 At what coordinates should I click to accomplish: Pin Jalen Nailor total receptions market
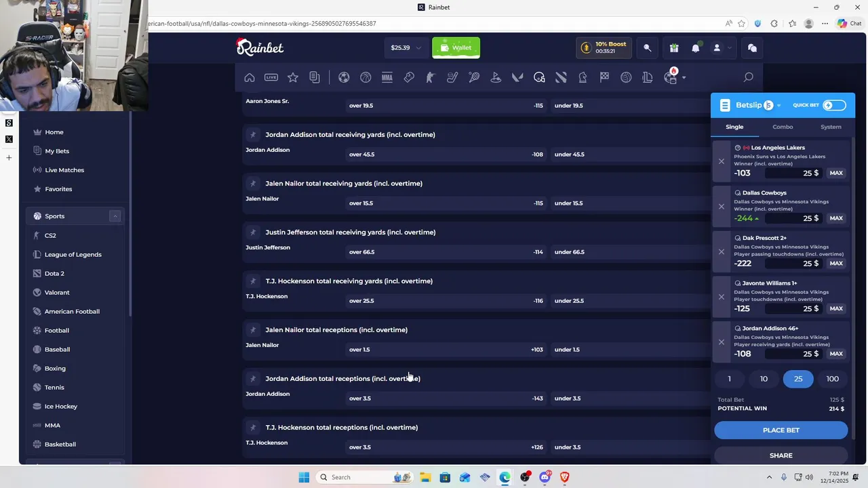click(252, 329)
